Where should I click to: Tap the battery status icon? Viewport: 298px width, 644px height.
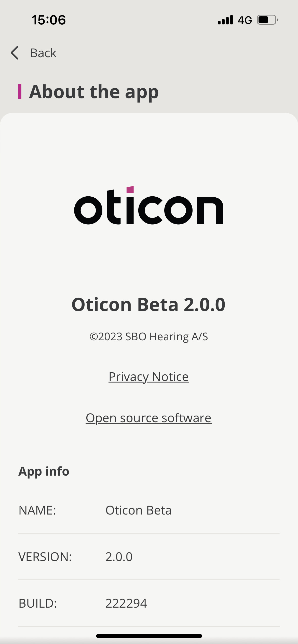pos(267,20)
